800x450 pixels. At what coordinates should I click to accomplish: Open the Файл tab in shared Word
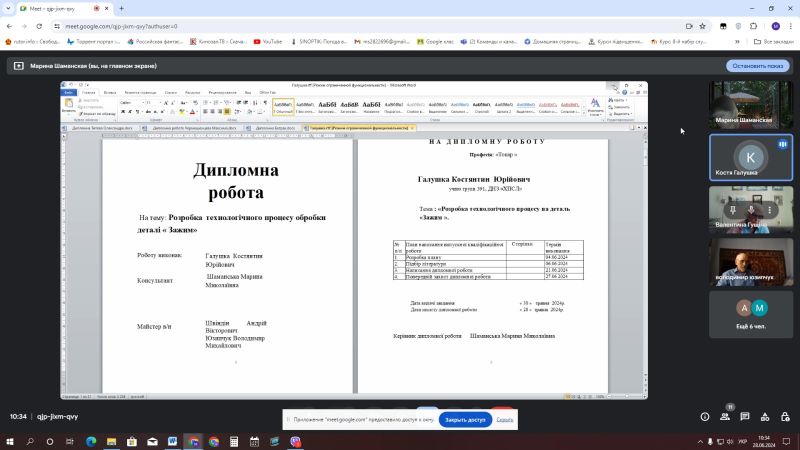(68, 92)
